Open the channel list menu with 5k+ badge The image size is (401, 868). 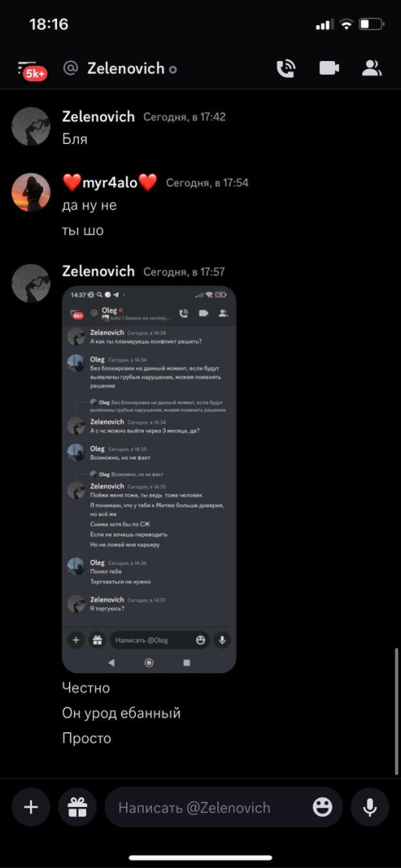pyautogui.click(x=31, y=70)
